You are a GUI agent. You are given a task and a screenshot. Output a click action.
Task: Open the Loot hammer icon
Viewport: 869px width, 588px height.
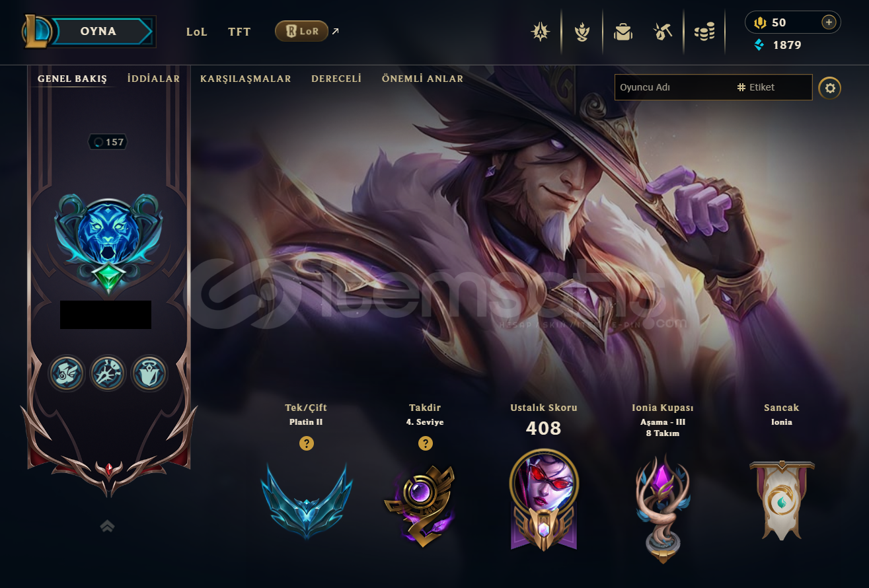(663, 32)
